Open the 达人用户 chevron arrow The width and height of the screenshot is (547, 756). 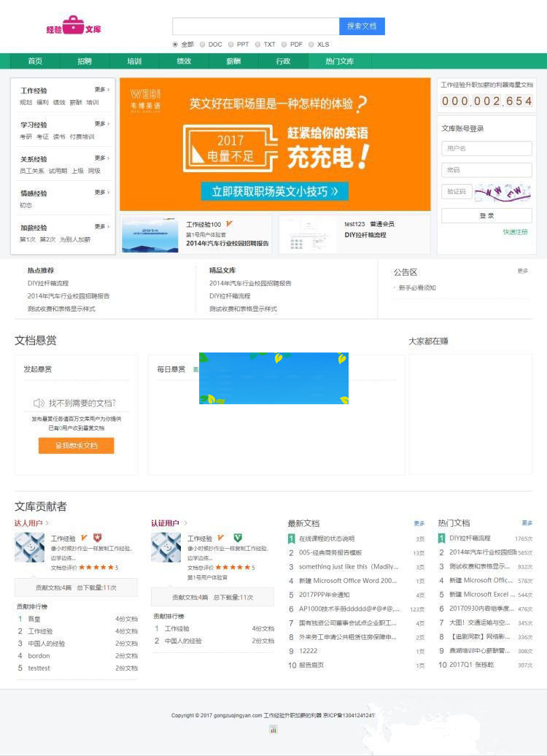[47, 523]
